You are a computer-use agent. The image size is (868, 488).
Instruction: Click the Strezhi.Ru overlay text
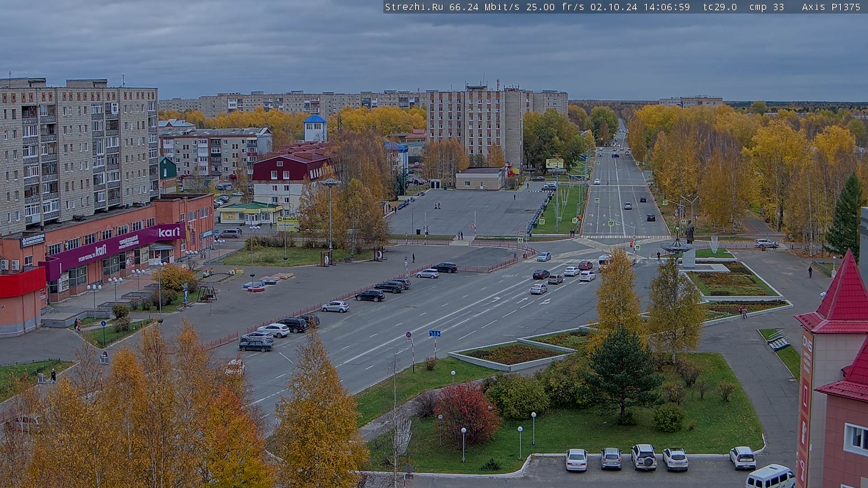pos(414,7)
